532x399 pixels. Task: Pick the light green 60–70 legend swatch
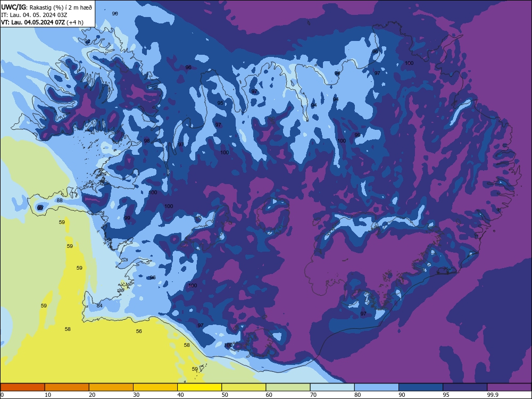(x=288, y=387)
